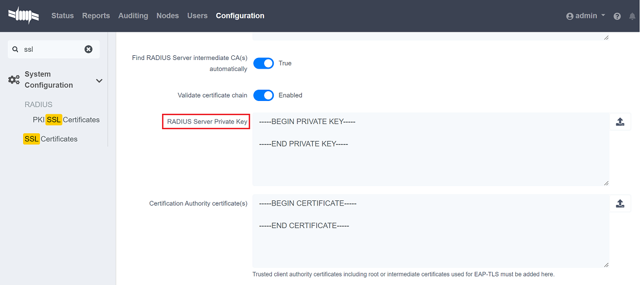
Task: Select SSL Certificates in sidebar
Action: pos(51,139)
